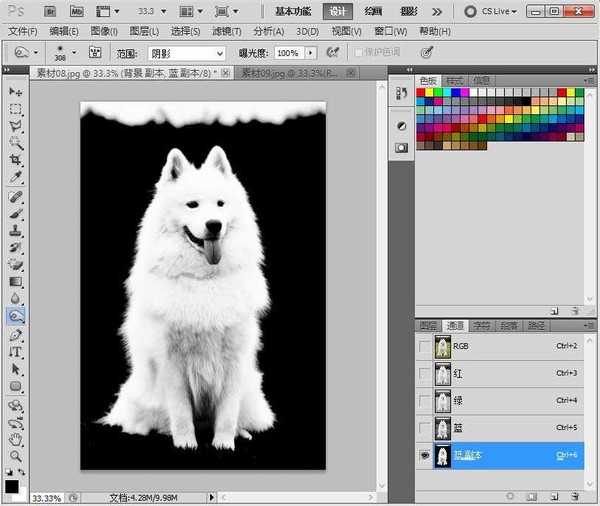Viewport: 600px width, 506px height.
Task: Show the RGB channel visibility
Action: point(427,347)
